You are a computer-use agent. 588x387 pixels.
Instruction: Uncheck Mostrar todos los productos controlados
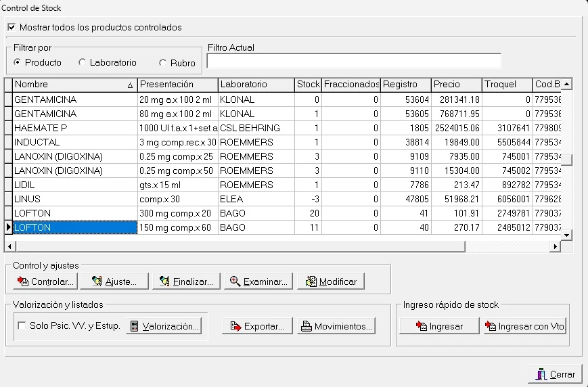[x=12, y=28]
